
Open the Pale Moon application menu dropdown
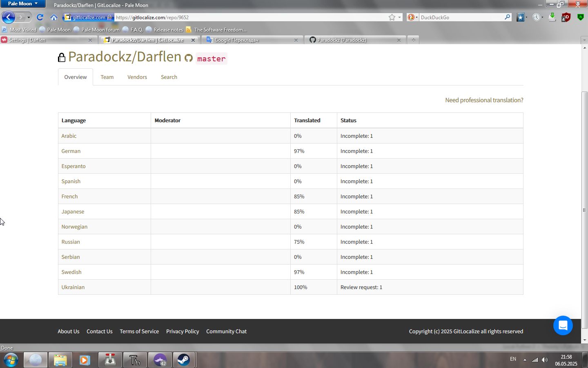[x=23, y=4]
